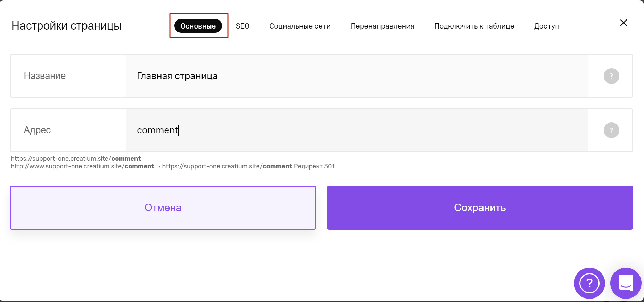Open the chat support bubble icon
This screenshot has width=644, height=302.
tap(626, 283)
